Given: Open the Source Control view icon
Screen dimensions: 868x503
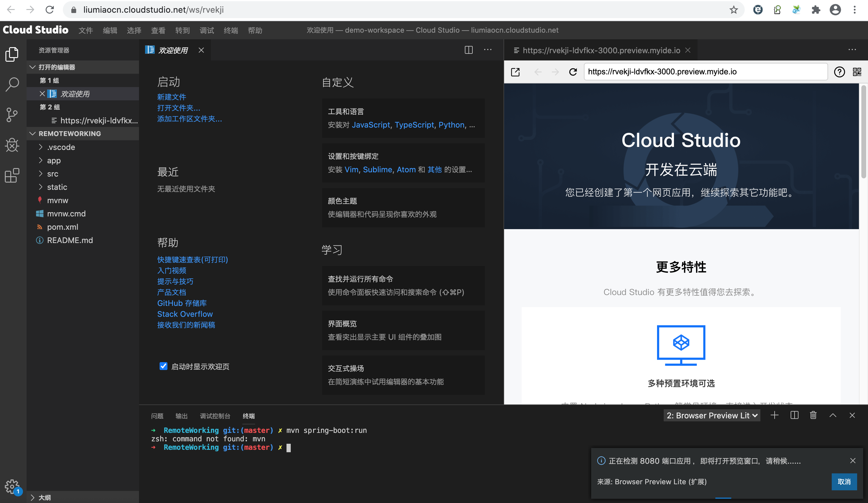Looking at the screenshot, I should (x=12, y=114).
